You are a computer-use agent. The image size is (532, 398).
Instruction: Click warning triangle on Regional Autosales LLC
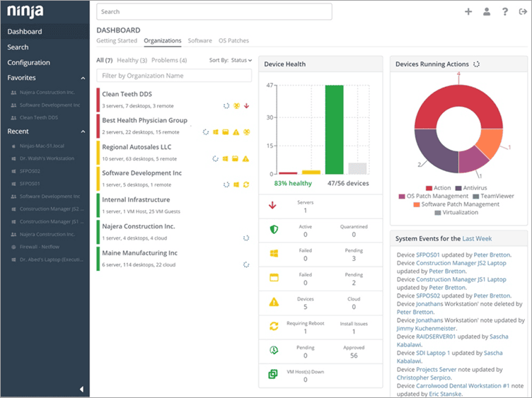point(245,158)
